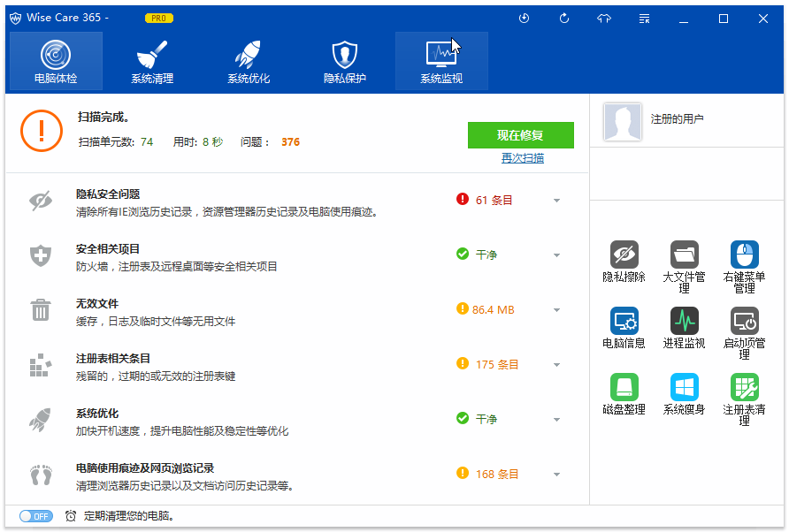Expand the 隐私安全问题 results arrow
This screenshot has height=532, width=789.
tap(556, 201)
